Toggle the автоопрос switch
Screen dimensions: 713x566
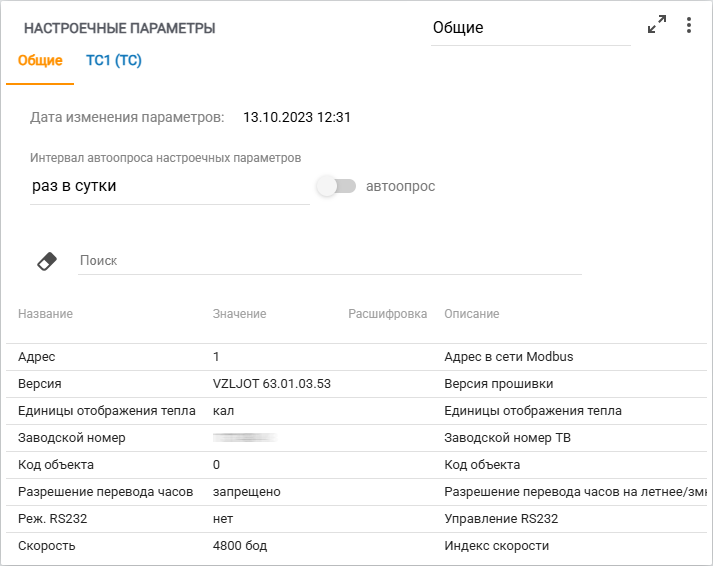[x=336, y=186]
